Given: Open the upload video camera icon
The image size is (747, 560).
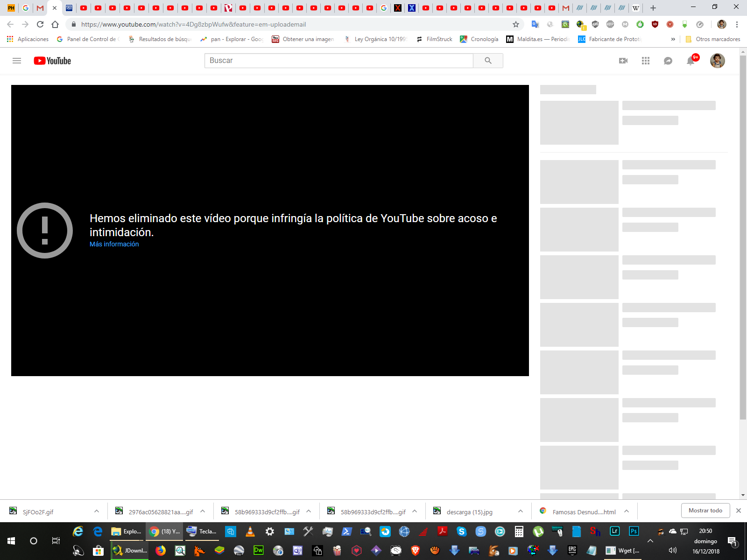Looking at the screenshot, I should [x=623, y=61].
